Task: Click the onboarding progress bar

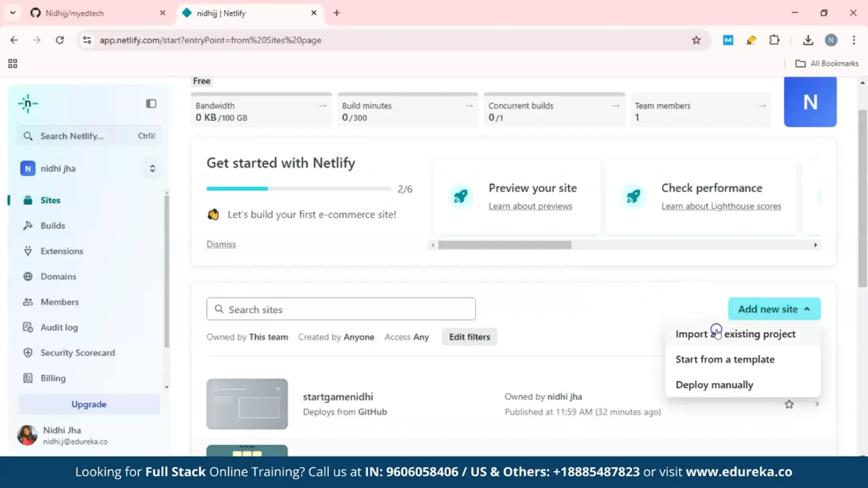Action: click(299, 189)
